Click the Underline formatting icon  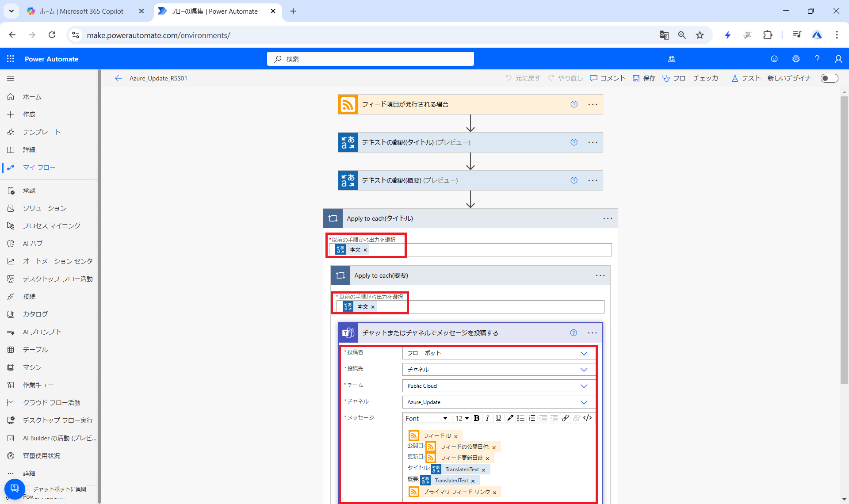(x=498, y=418)
